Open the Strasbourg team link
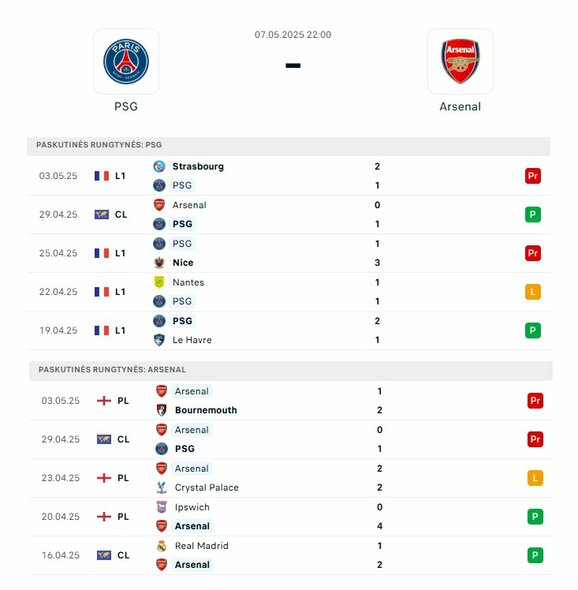This screenshot has width=578, height=590. pyautogui.click(x=198, y=166)
